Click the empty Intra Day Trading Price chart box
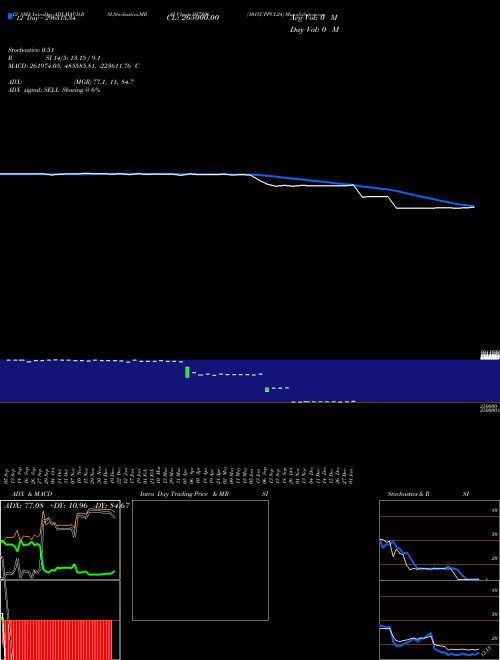The image size is (500, 660). point(200,560)
